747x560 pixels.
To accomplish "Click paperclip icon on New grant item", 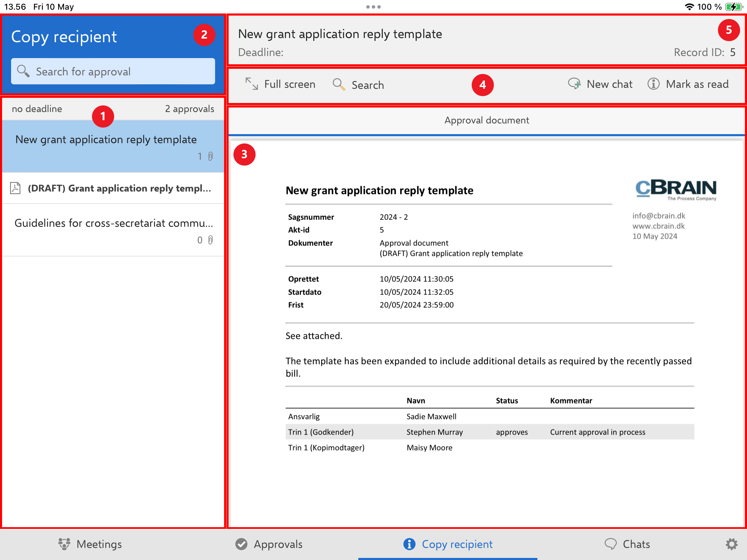I will 211,157.
